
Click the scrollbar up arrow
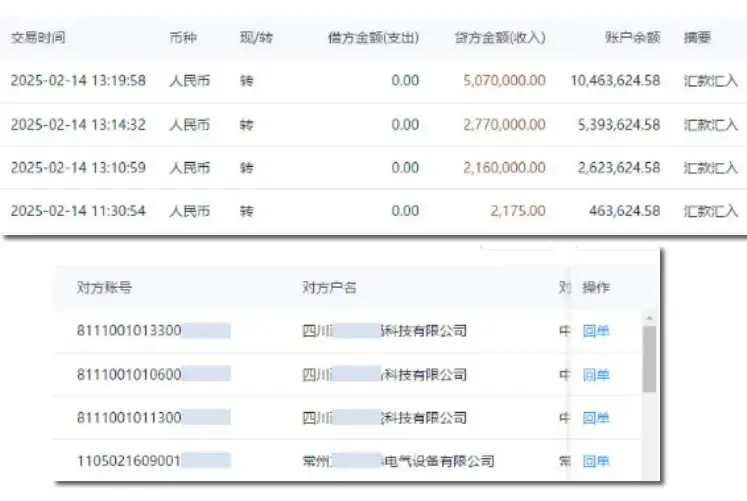(649, 318)
